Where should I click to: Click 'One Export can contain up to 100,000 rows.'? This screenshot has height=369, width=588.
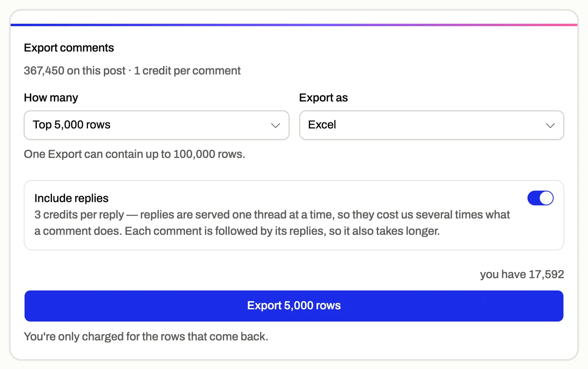pyautogui.click(x=135, y=154)
